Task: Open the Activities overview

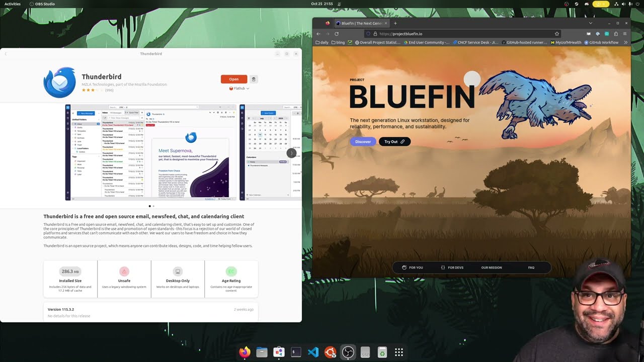Action: 13,4
